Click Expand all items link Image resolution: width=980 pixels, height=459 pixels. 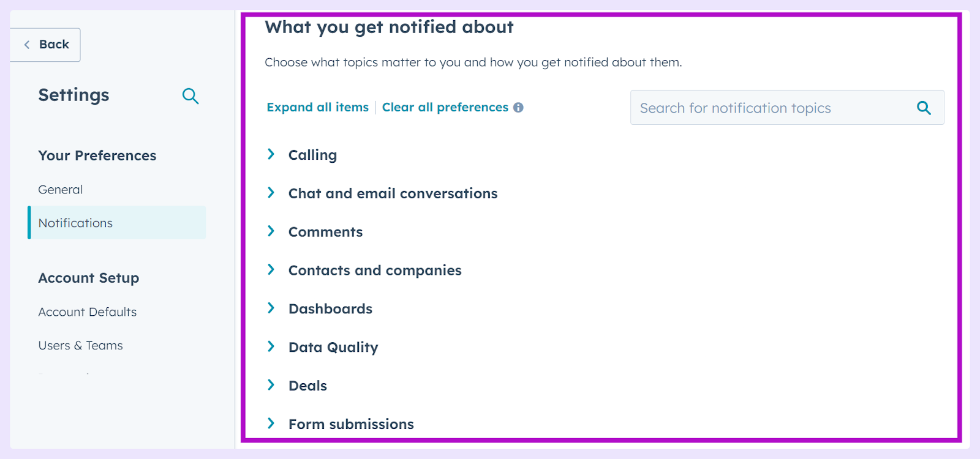(317, 108)
